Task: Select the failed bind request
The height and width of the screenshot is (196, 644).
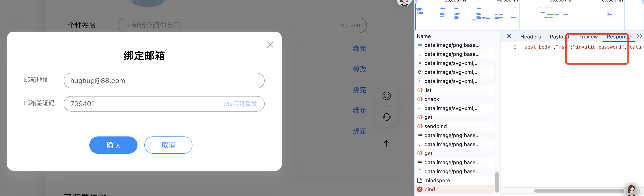Action: (429, 190)
